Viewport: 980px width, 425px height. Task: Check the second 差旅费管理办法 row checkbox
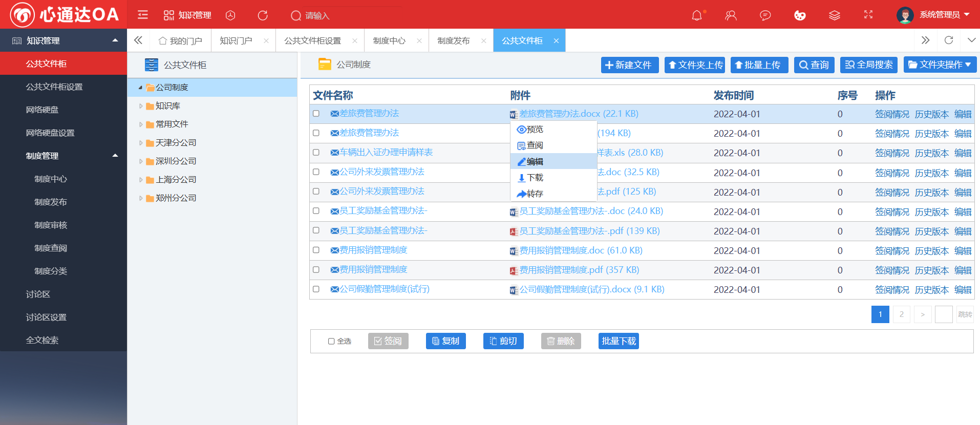coord(316,133)
